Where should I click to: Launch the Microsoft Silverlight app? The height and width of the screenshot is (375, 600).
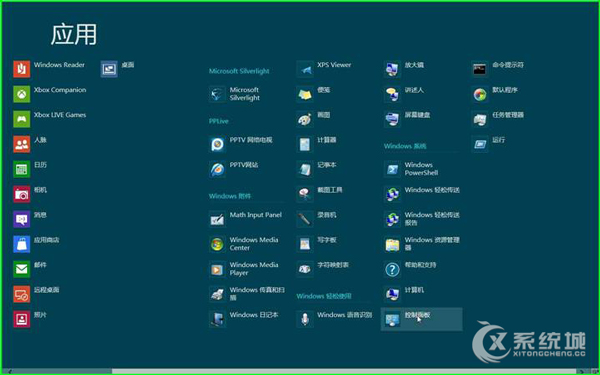click(235, 94)
